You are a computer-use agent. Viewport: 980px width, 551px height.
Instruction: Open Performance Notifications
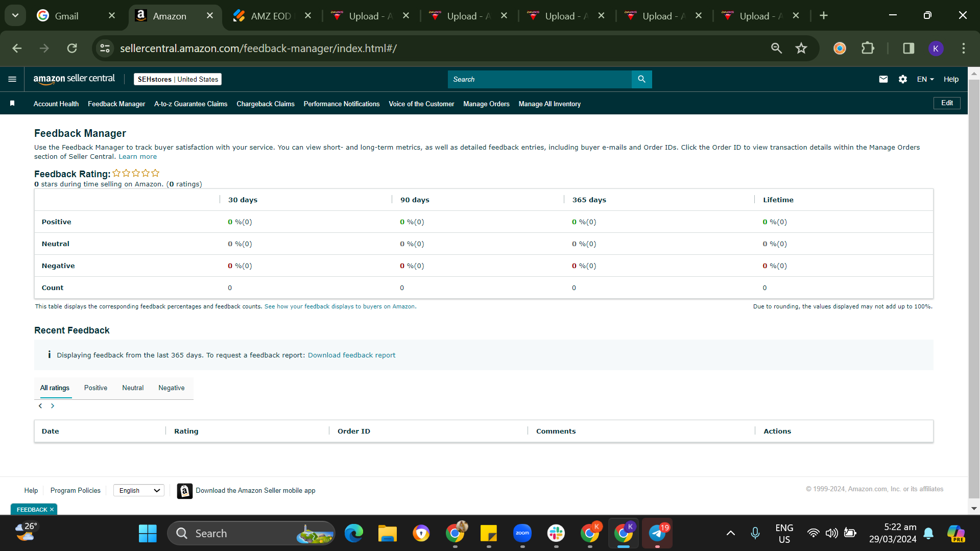342,104
